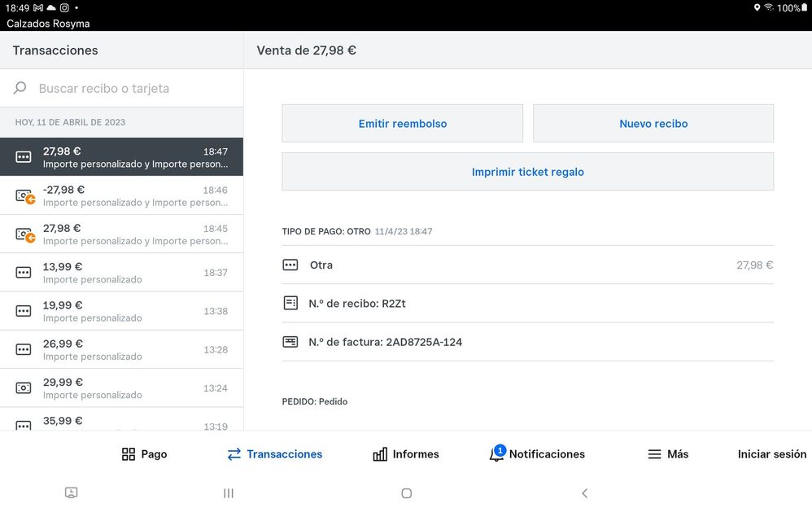
Task: Open the 13,99 € transaction from 18:37
Action: pos(122,273)
